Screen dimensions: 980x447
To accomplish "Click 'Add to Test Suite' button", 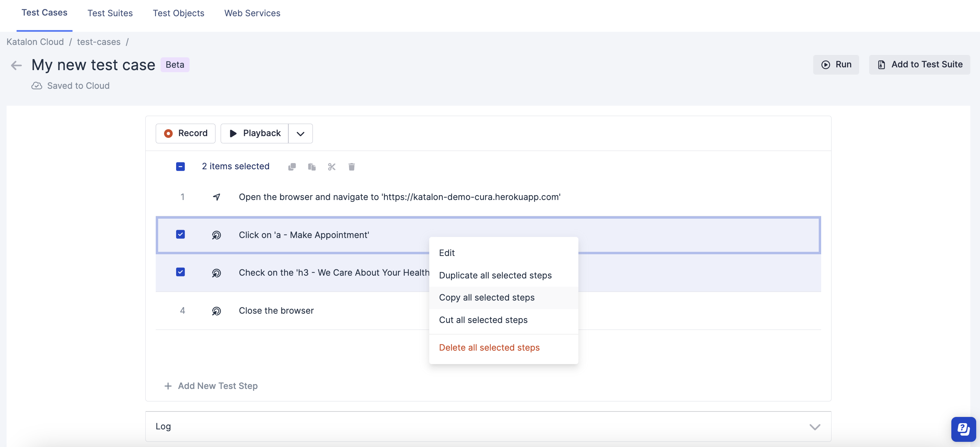I will (x=919, y=64).
